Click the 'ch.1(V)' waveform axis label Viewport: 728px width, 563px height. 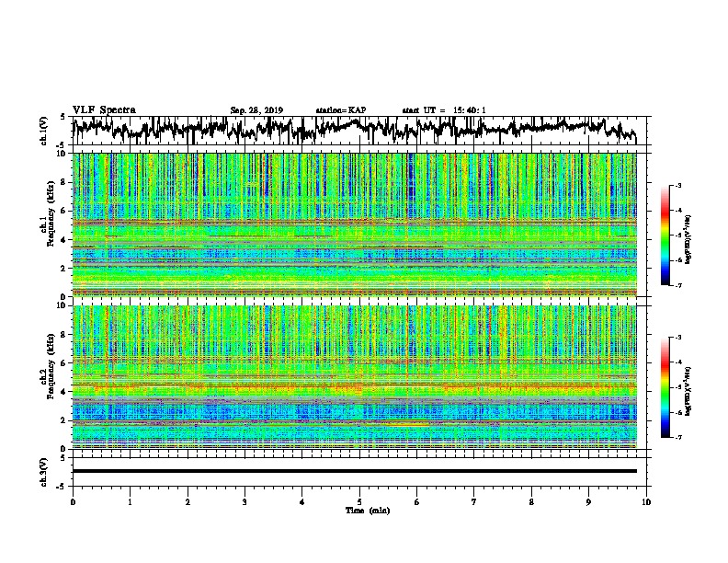(44, 131)
